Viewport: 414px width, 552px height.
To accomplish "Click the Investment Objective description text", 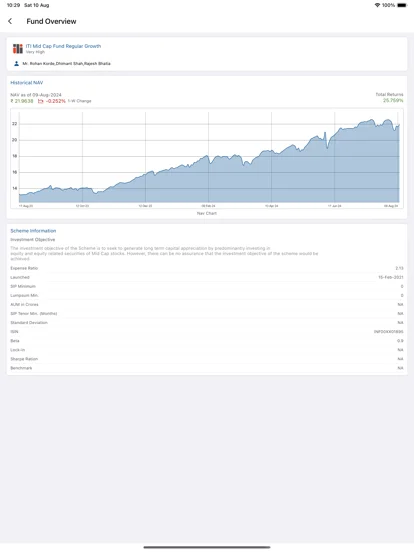I will click(164, 253).
